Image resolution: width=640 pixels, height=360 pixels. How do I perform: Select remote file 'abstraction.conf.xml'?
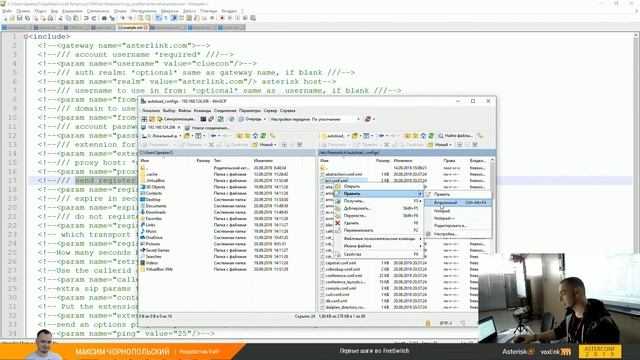coord(344,174)
